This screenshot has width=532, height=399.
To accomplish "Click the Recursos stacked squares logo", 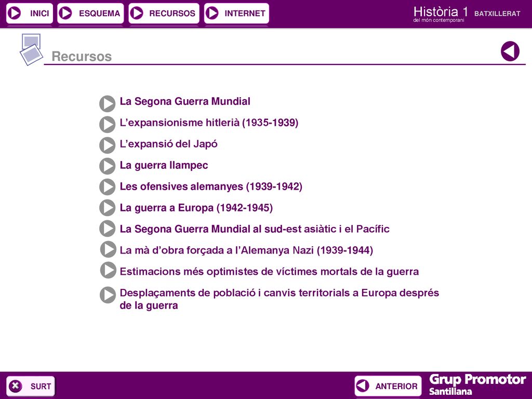I will tap(31, 49).
